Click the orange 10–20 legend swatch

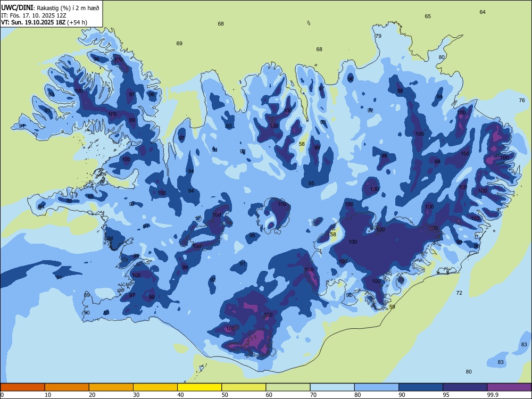[x=67, y=387]
